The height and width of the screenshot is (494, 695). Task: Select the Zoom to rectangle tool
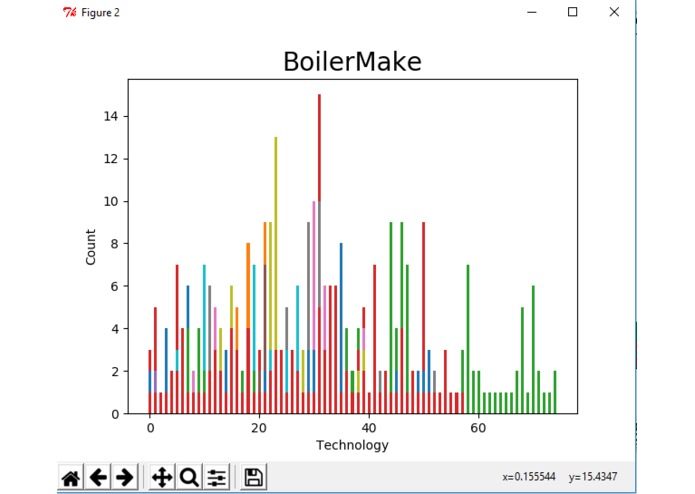189,478
